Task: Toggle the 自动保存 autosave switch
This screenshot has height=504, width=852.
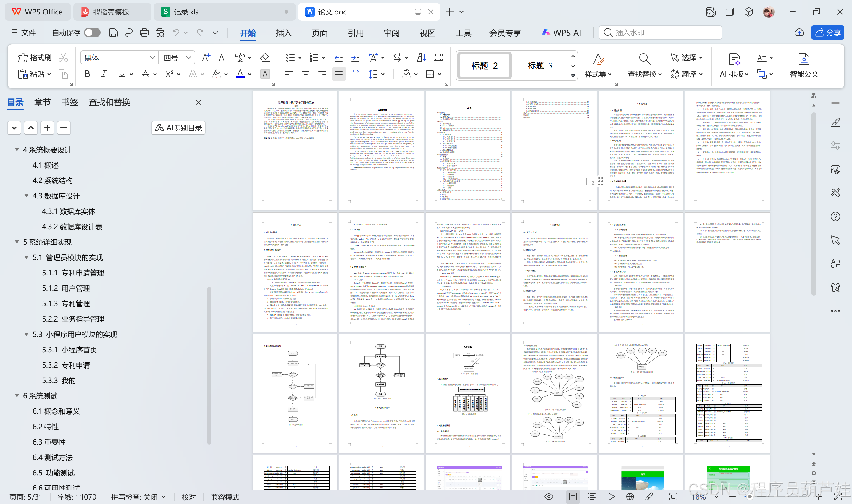Action: pyautogui.click(x=92, y=33)
